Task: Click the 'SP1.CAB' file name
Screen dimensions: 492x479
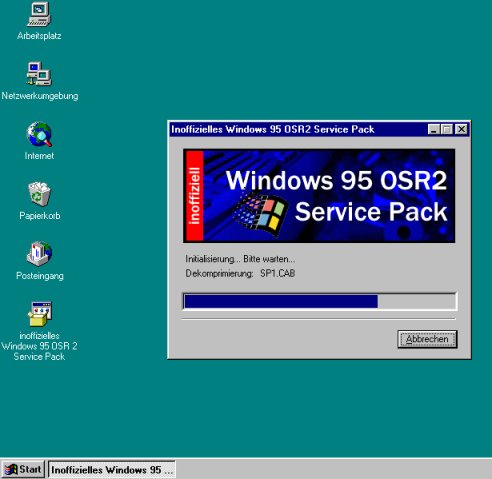Action: point(277,273)
